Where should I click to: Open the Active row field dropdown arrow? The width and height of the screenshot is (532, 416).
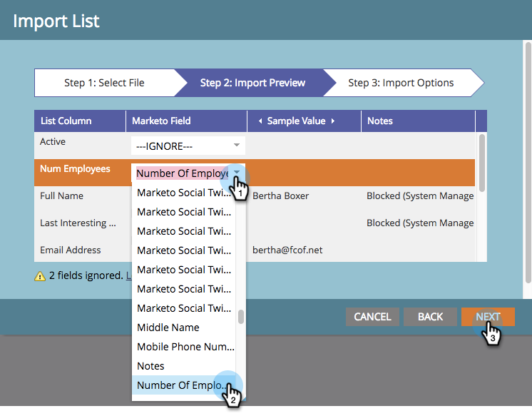pyautogui.click(x=237, y=146)
